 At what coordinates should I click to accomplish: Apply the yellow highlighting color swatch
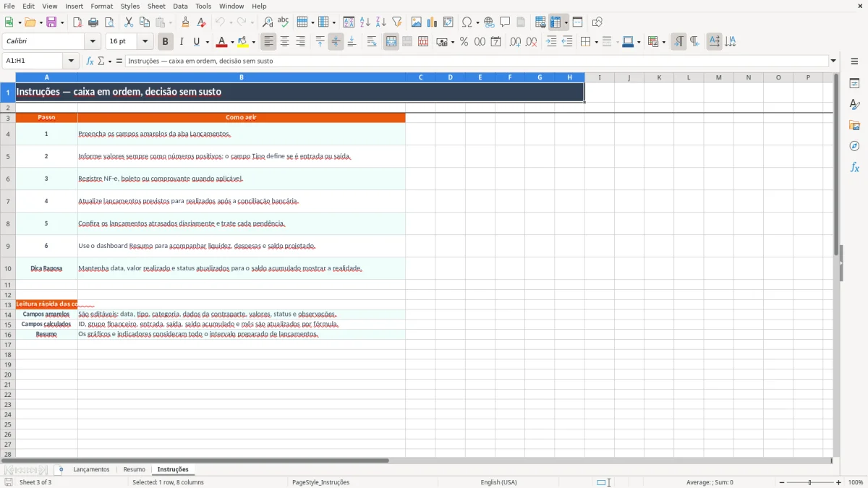click(243, 42)
